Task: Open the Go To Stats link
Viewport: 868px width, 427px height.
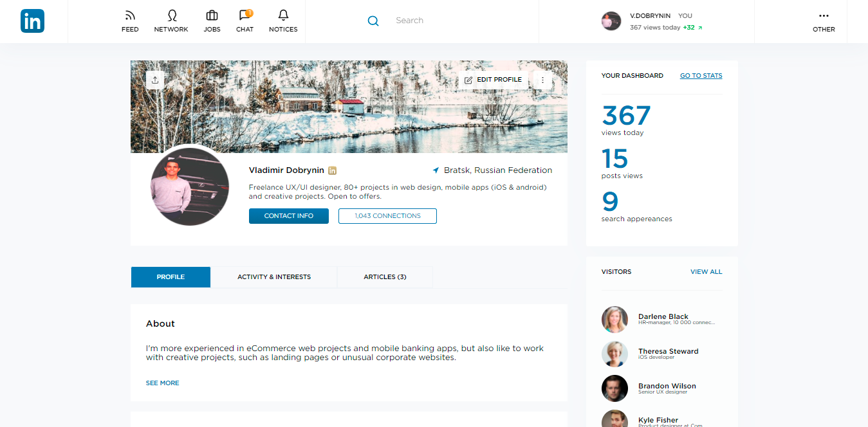Action: pos(701,76)
